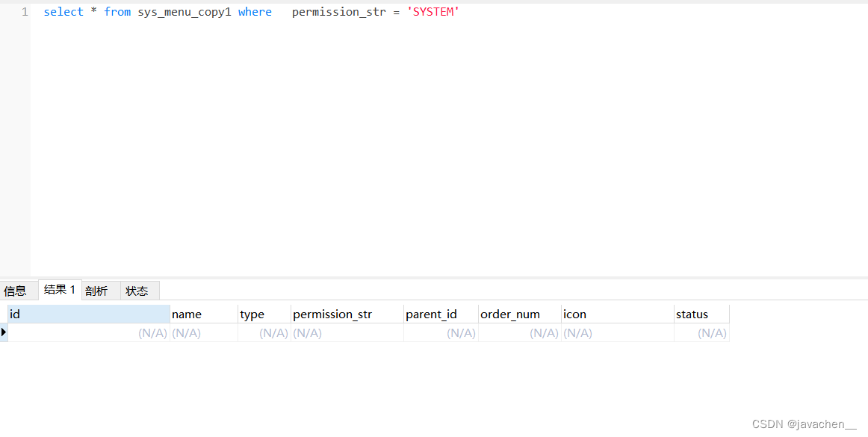Click the 'SYSTEM' string literal in query
Viewport: 868px width, 437px height.
coord(433,11)
